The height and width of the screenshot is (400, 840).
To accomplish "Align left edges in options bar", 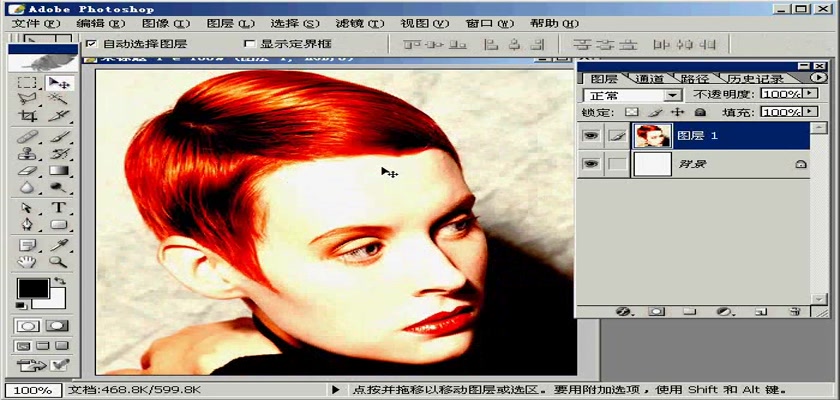I will 491,45.
